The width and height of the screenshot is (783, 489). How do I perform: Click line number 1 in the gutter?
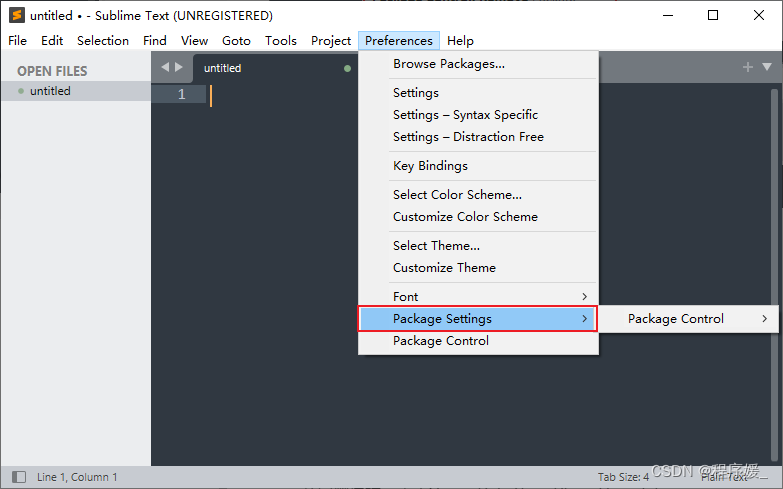pos(181,94)
